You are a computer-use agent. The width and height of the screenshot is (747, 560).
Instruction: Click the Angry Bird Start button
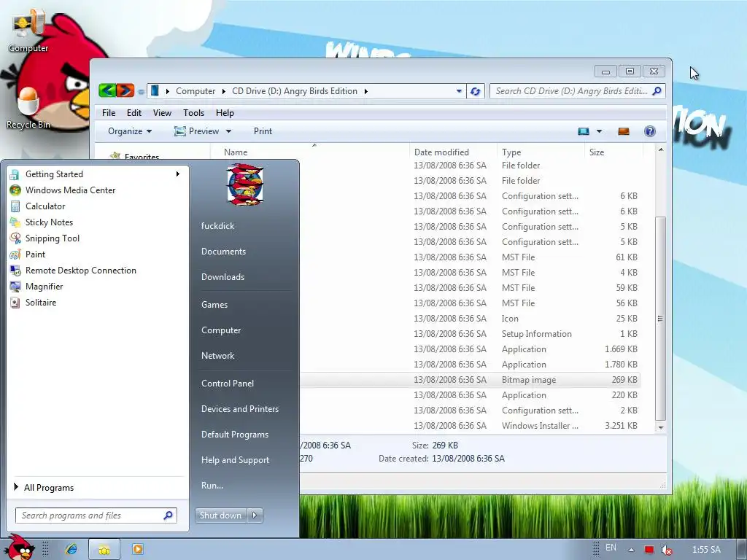[x=19, y=548]
